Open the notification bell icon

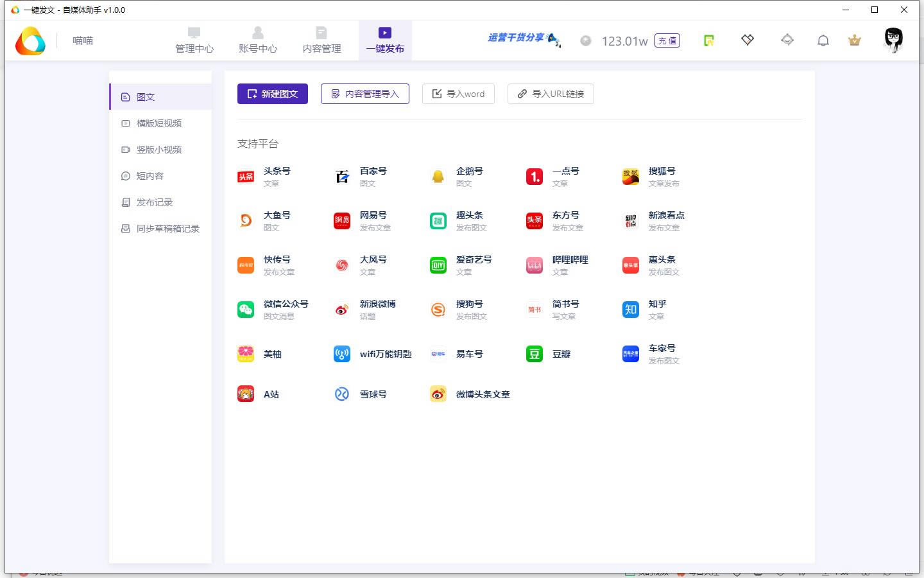(823, 40)
